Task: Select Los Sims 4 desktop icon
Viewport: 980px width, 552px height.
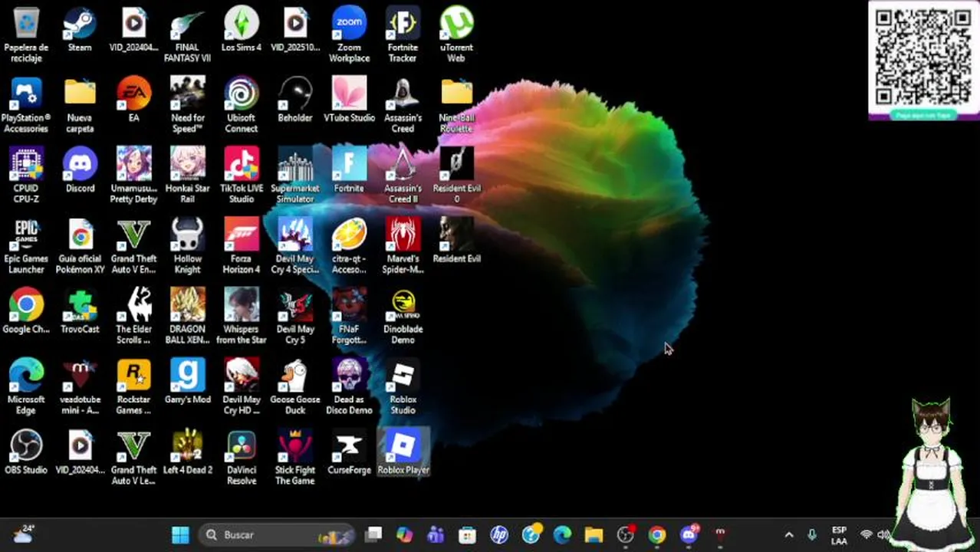Action: (x=242, y=31)
